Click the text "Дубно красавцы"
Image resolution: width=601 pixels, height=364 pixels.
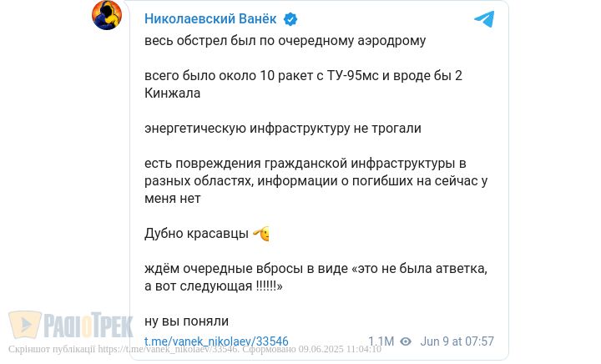195,234
